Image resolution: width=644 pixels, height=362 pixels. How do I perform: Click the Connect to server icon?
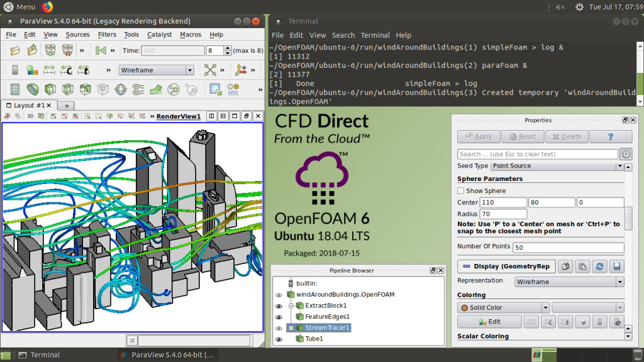[x=50, y=50]
